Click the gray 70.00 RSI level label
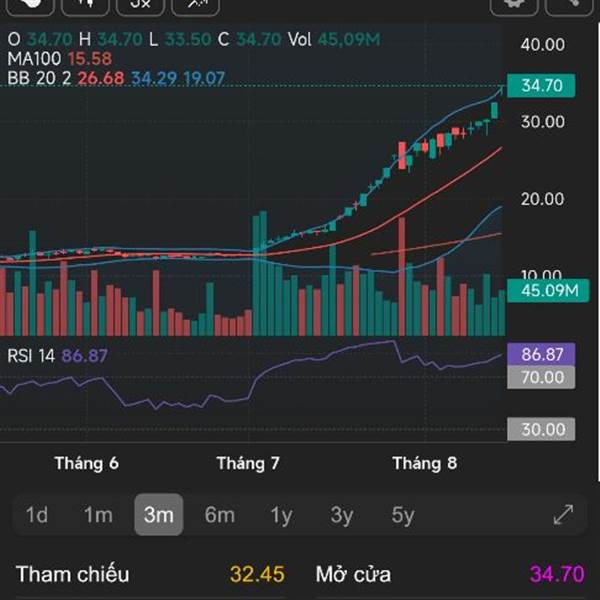This screenshot has width=600, height=600. (541, 377)
